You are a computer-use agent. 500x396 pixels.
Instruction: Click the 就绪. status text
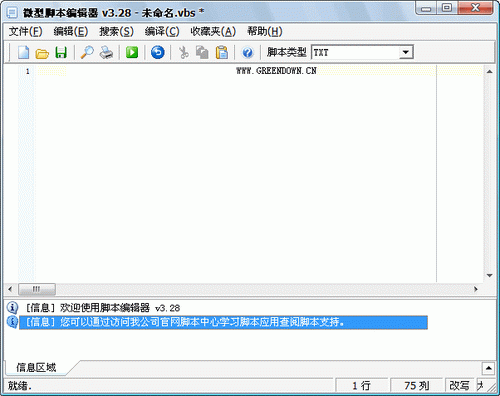pos(20,386)
